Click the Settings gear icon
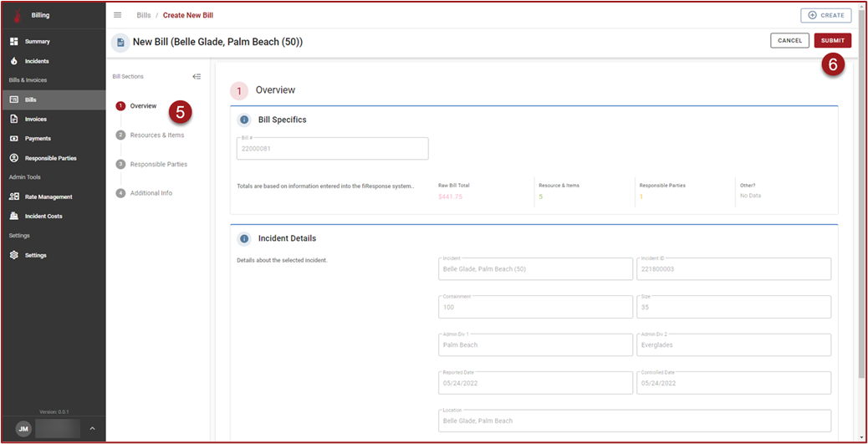 (x=14, y=255)
